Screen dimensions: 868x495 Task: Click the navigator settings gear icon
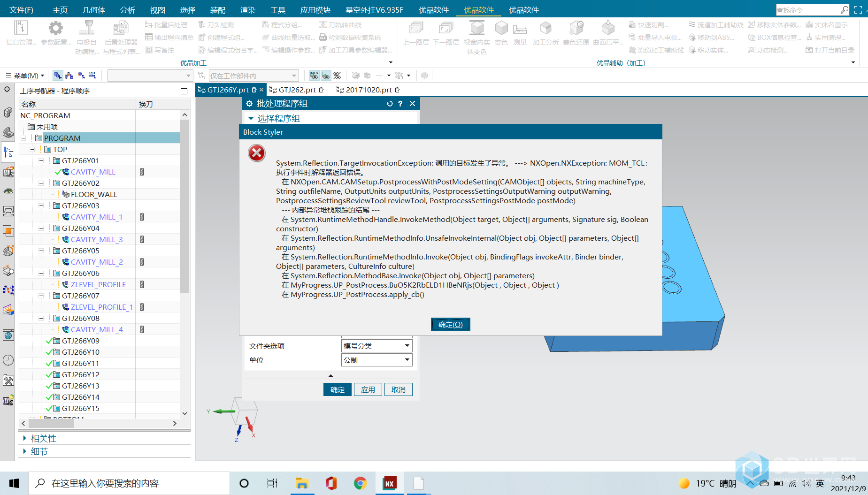(7, 89)
